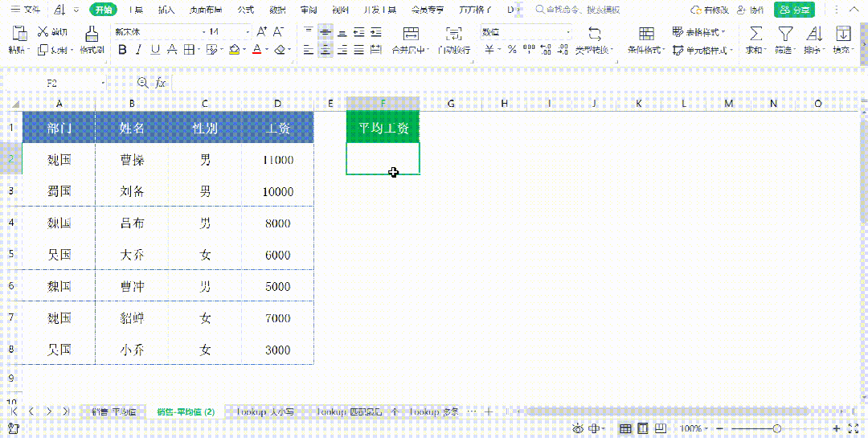Open the Filter funnel tool

tap(784, 33)
